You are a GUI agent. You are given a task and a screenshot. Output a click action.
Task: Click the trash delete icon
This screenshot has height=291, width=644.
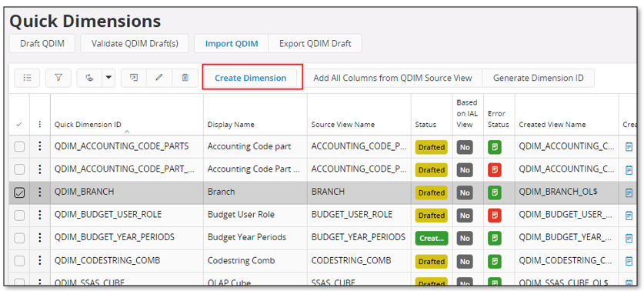185,78
